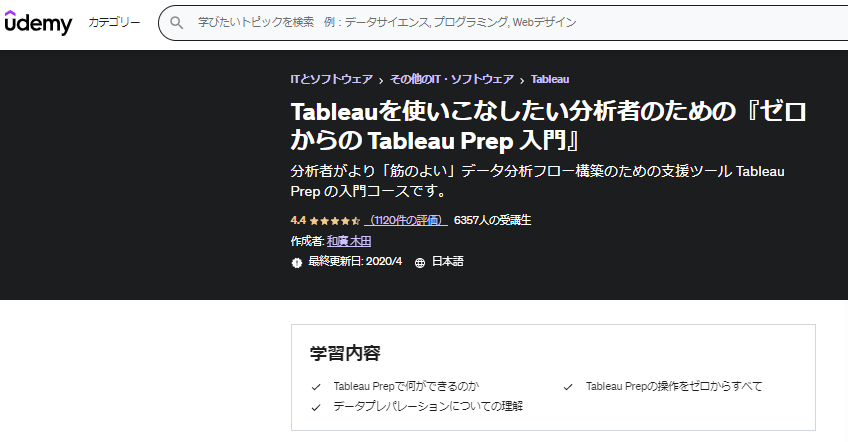Open instructor 和廣 木田 profile link
The image size is (848, 442).
pyautogui.click(x=349, y=241)
